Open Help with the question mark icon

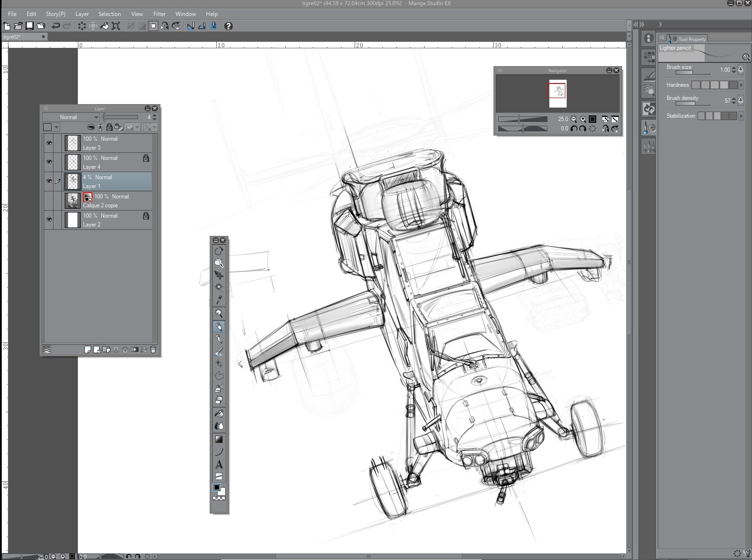click(x=228, y=26)
